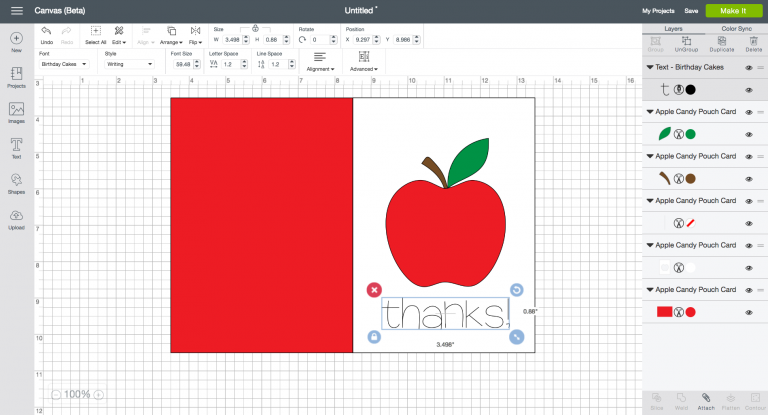Click the Line Space input field
Viewport: 768px width, 415px height.
[278, 64]
